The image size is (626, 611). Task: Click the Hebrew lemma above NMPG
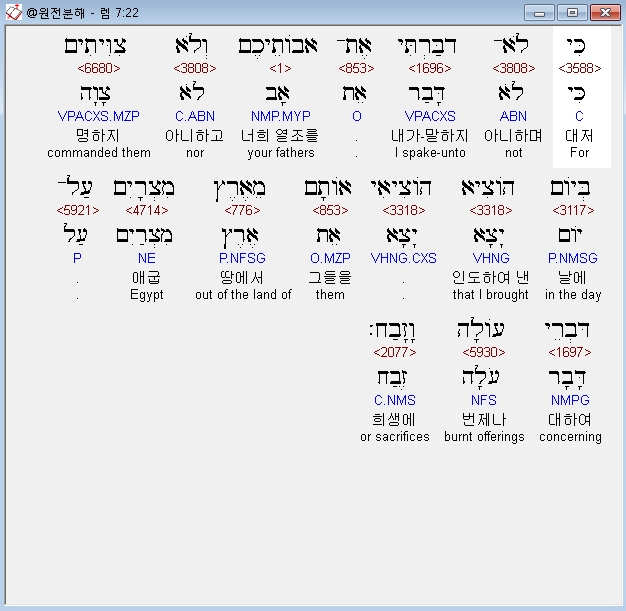point(567,378)
